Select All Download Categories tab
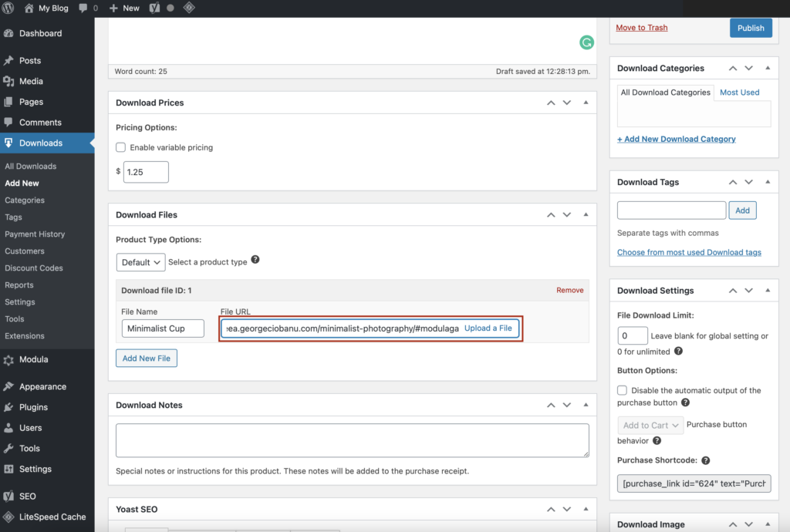Viewport: 790px width, 532px height. click(665, 93)
